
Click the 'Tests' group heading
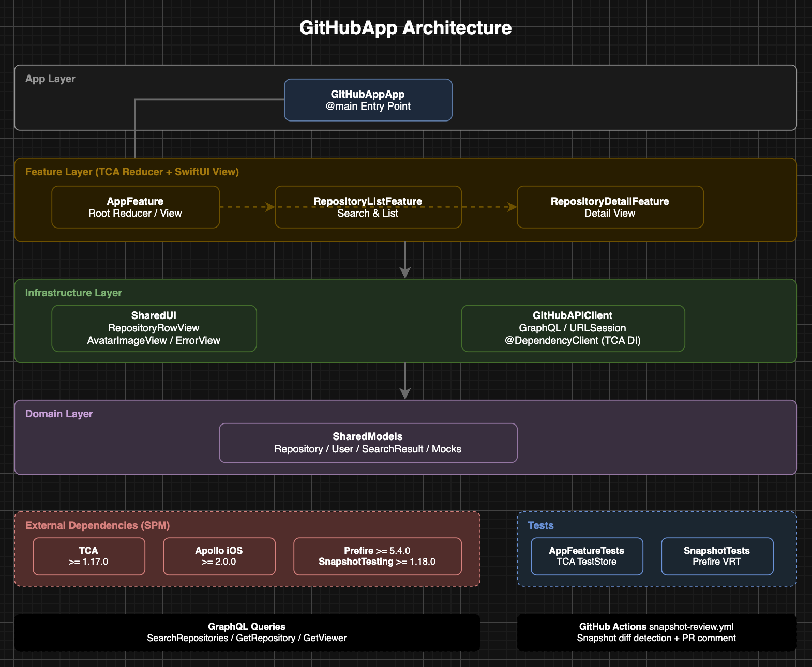coord(541,525)
